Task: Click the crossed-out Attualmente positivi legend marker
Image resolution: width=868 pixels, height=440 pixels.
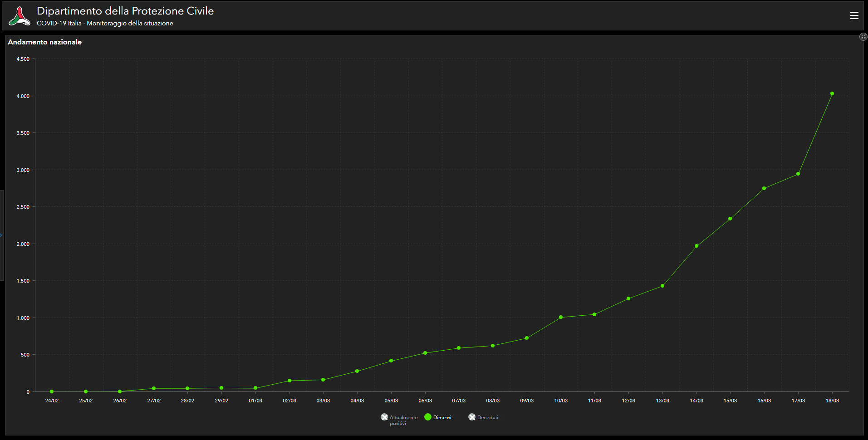Action: pos(384,417)
